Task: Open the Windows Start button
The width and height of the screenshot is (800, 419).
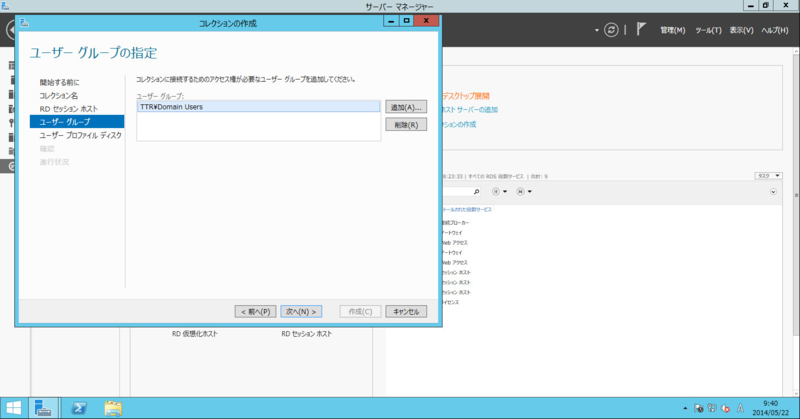Action: pos(13,408)
